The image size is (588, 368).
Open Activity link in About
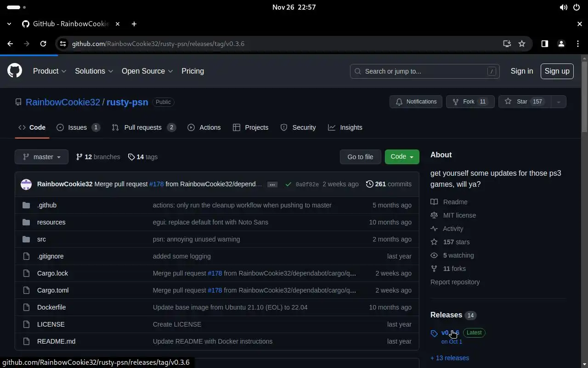coord(447,229)
